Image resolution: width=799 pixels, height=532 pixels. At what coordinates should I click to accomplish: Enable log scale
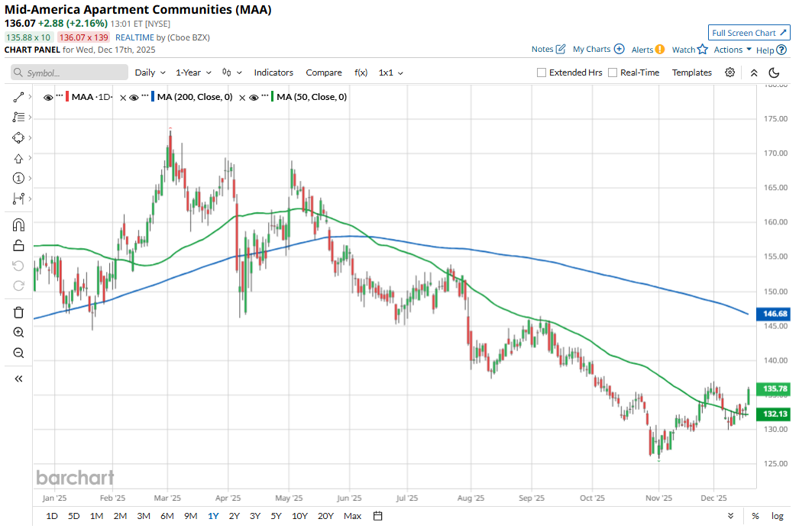pos(777,516)
